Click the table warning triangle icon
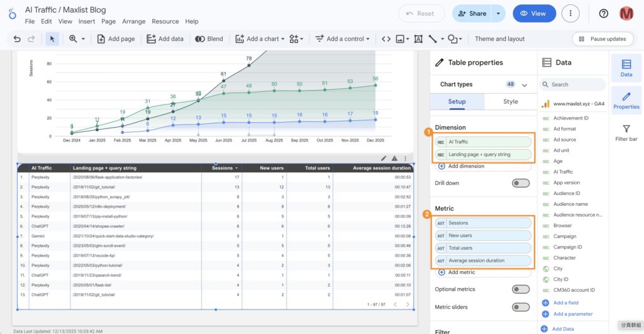 [x=394, y=158]
